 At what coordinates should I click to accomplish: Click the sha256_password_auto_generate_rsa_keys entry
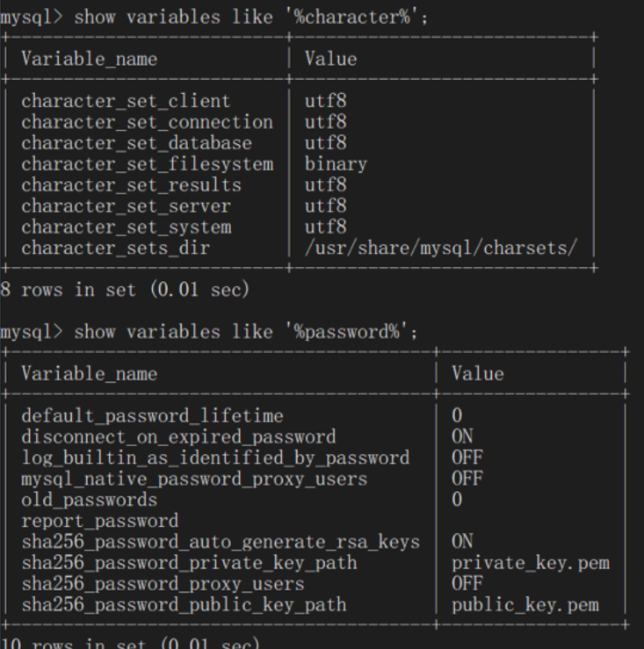(221, 542)
